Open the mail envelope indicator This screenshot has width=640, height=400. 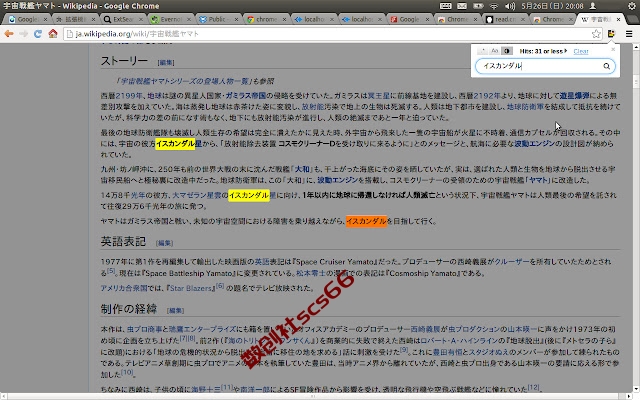point(462,6)
